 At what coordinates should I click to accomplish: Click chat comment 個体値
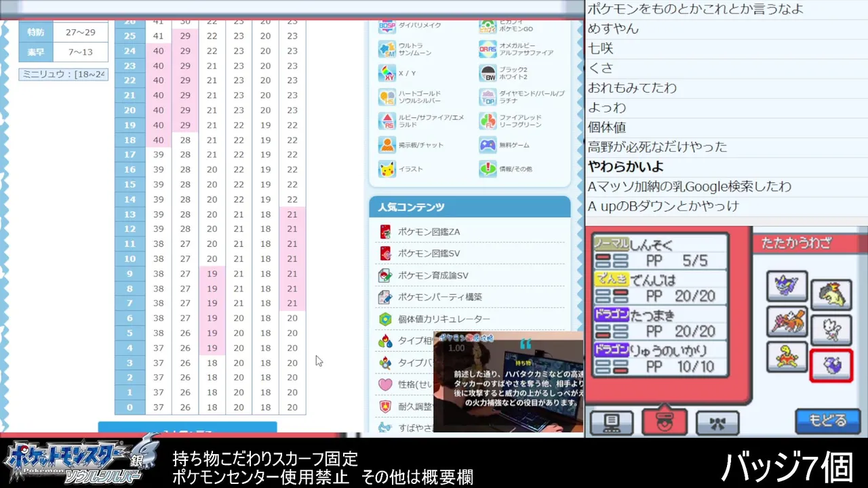point(607,127)
